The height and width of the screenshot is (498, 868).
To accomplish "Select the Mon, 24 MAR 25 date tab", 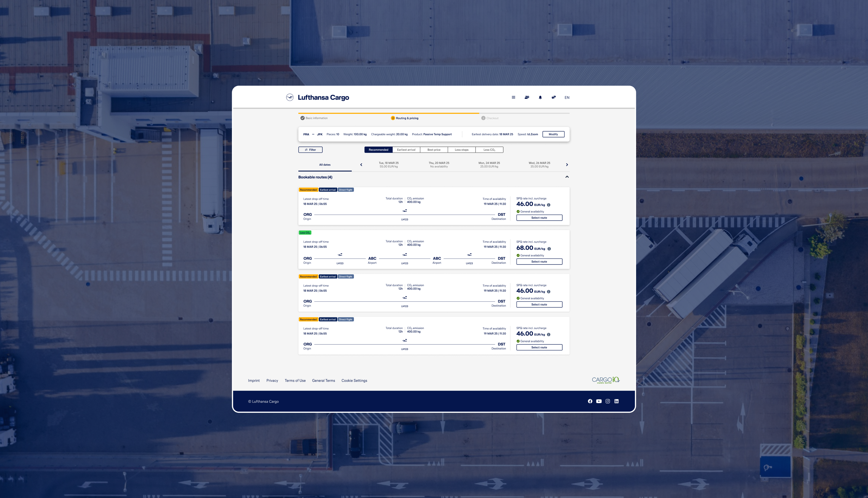I will pyautogui.click(x=489, y=165).
